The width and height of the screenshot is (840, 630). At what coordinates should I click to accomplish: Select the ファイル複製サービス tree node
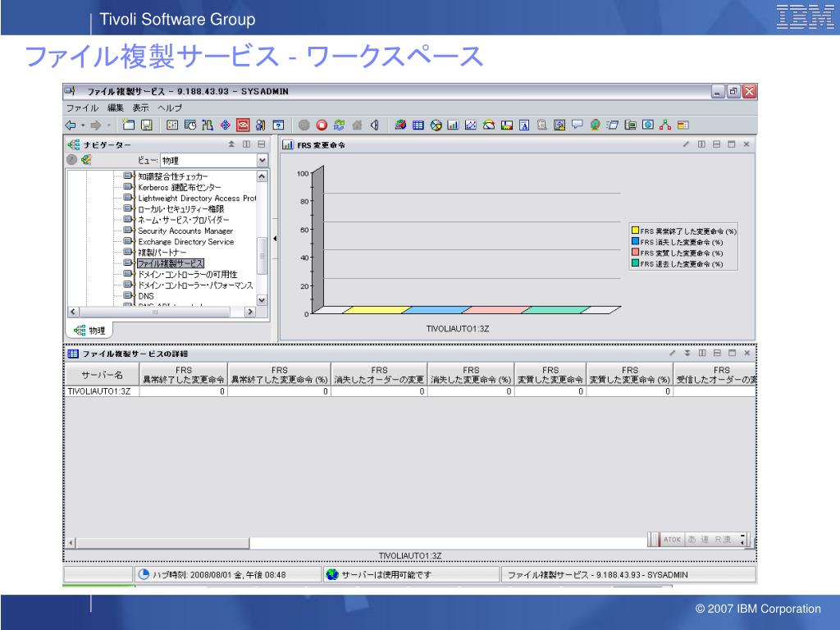coord(171,263)
